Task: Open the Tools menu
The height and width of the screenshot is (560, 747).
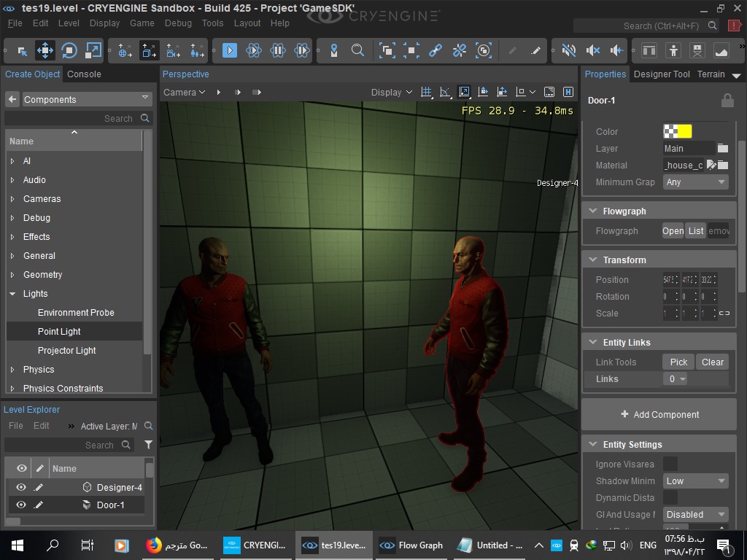Action: (x=212, y=23)
